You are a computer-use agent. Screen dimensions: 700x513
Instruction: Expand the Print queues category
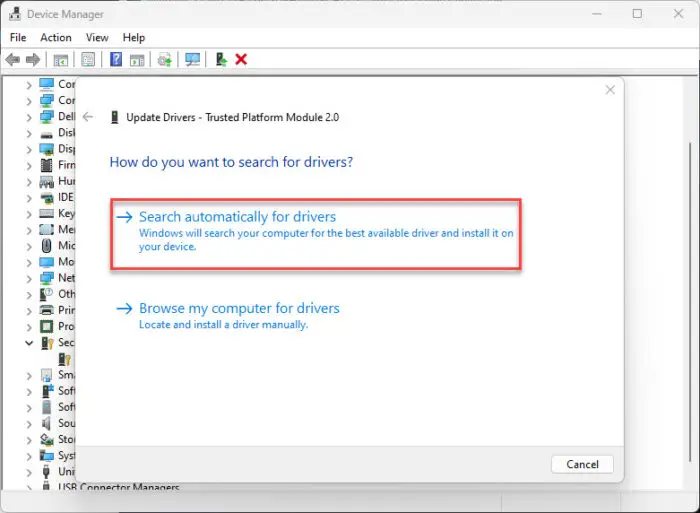click(29, 310)
